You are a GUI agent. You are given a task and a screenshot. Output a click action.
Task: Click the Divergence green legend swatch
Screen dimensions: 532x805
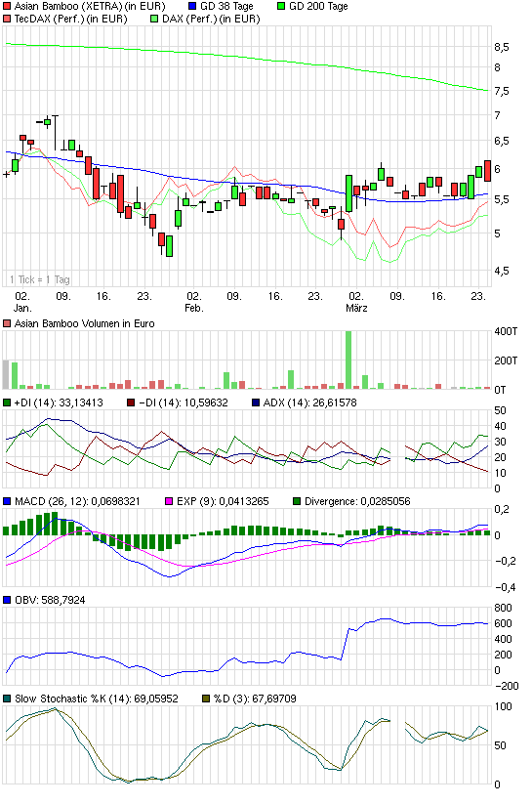coord(297,501)
